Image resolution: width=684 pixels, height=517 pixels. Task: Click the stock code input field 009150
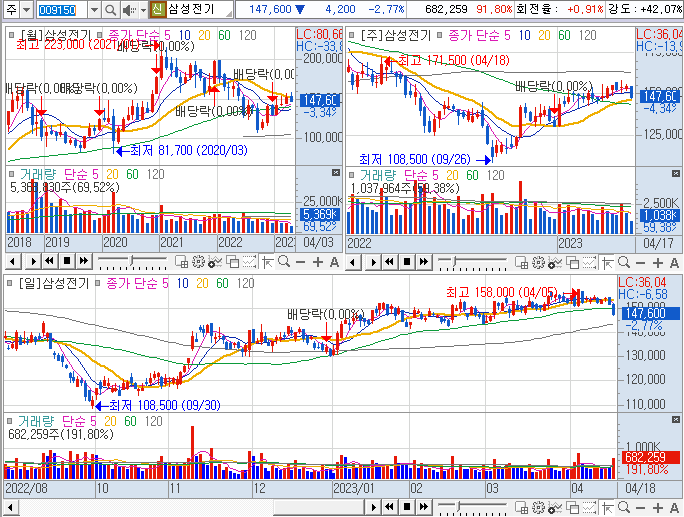[62, 10]
